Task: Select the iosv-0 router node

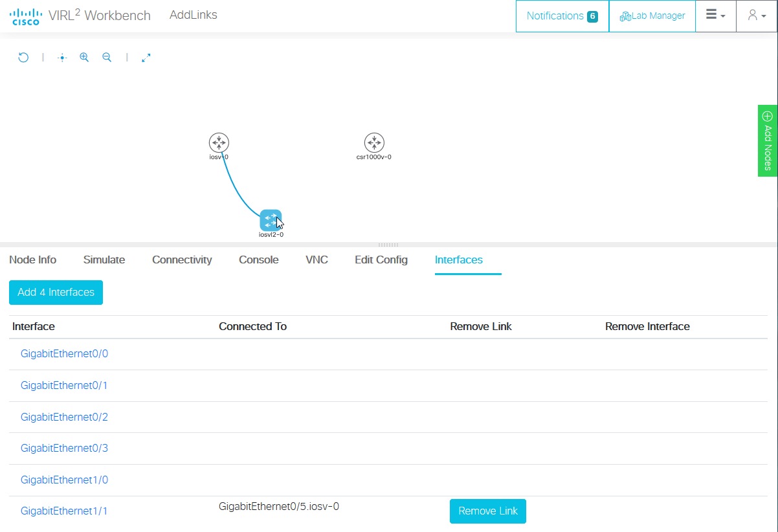Action: (219, 142)
